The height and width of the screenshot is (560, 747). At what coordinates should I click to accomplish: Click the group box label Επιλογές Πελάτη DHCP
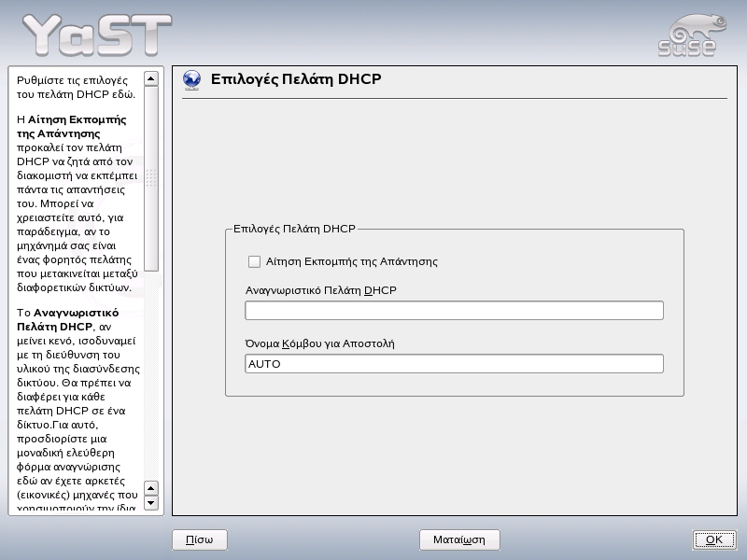pos(294,229)
